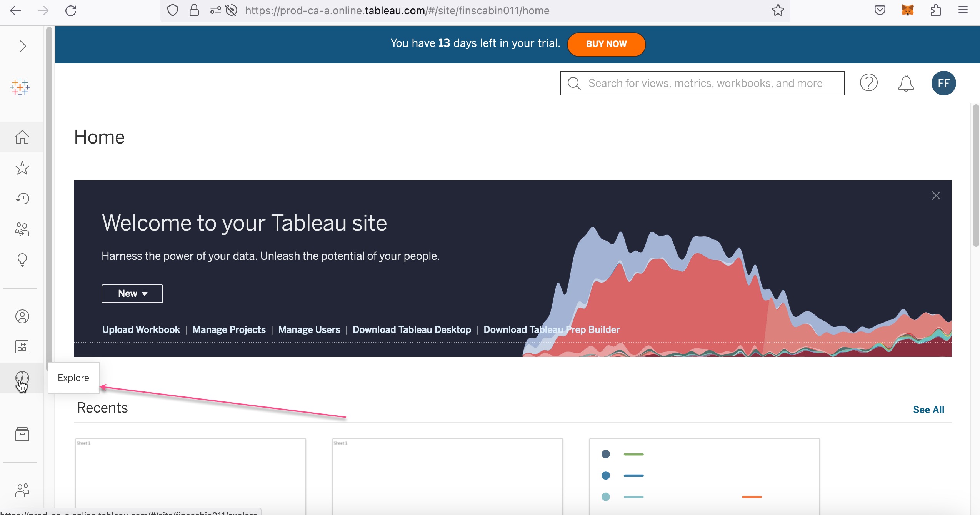Open the FF user avatar menu
This screenshot has height=515, width=980.
click(x=943, y=83)
